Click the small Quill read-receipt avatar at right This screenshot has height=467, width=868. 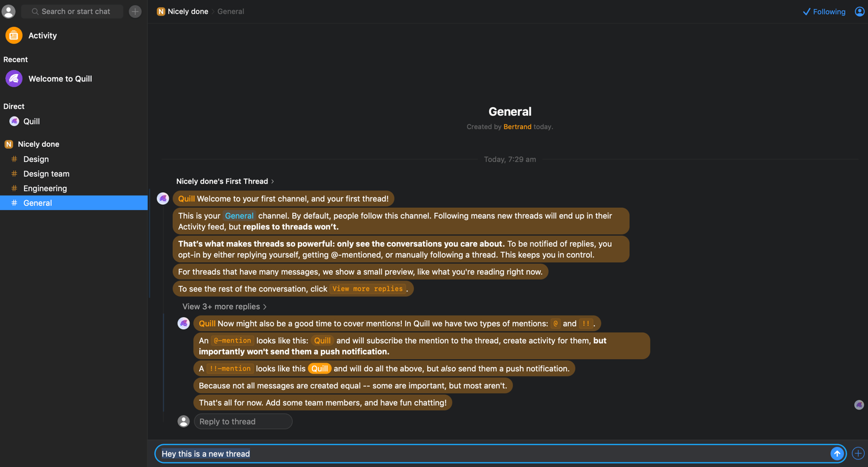pos(859,405)
